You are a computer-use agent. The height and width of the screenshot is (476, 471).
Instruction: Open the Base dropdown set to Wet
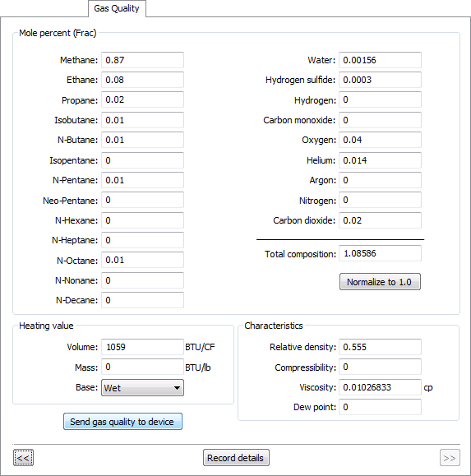coord(142,388)
